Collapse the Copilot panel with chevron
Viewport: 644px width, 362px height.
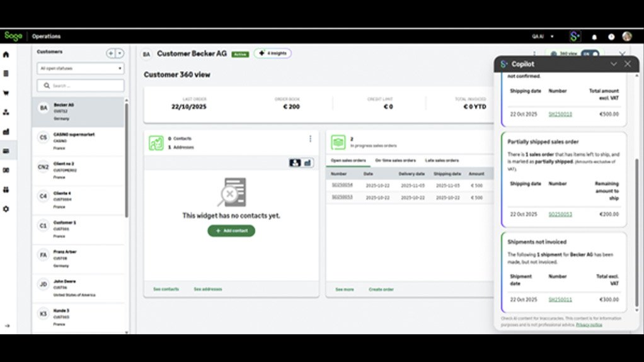(613, 64)
